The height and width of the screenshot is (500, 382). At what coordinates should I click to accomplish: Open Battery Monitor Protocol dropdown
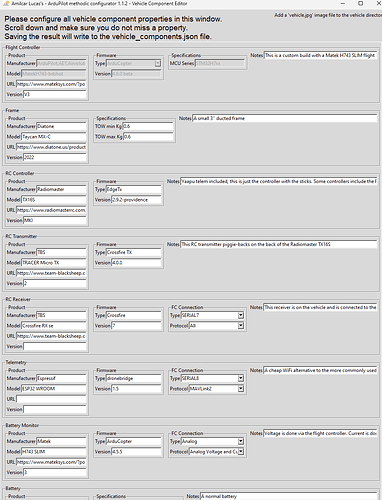point(241,452)
